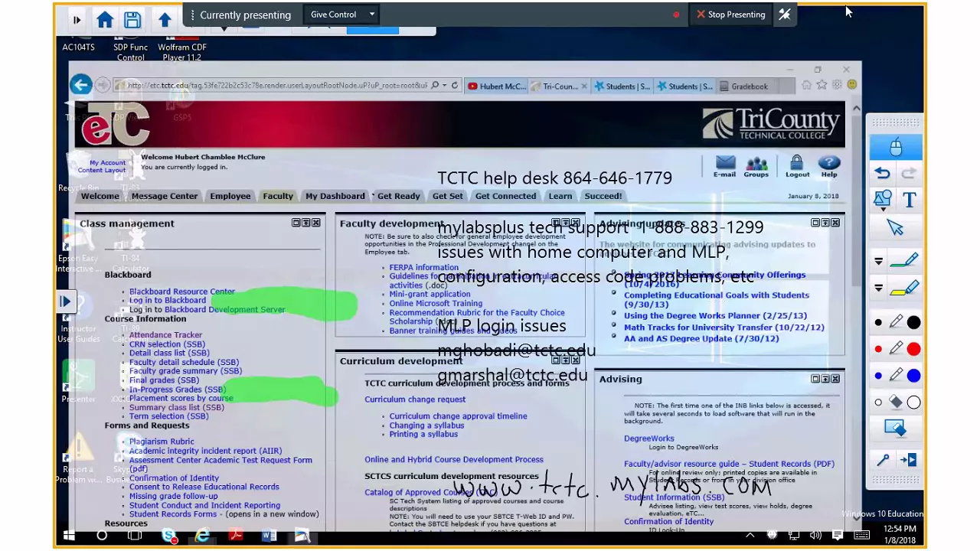Screen dimensions: 980x551
Task: Select the black pen tool
Action: [896, 322]
